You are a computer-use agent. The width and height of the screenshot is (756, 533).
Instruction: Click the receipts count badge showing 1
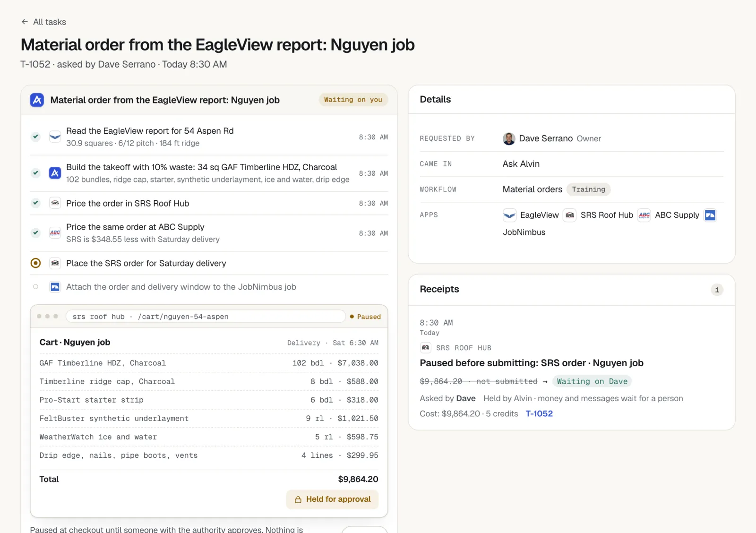coord(717,290)
